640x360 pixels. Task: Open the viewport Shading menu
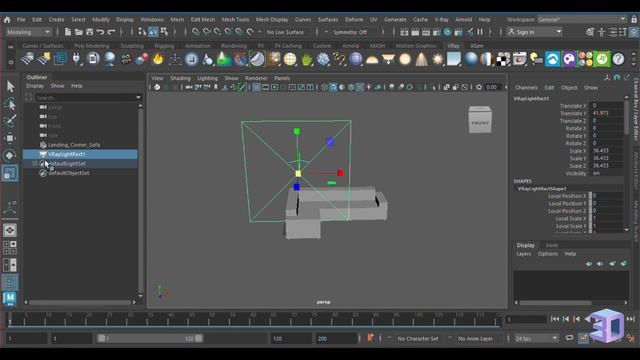180,78
